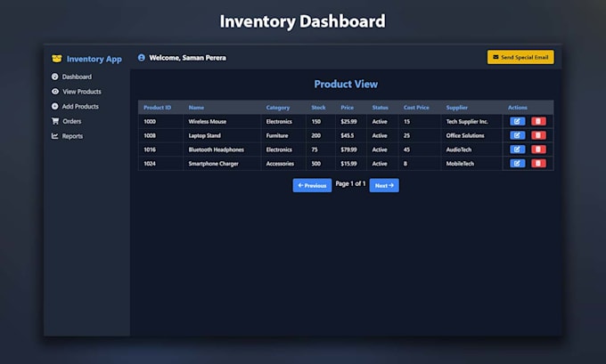Click the Inventory App box logo icon
606x364 pixels.
coord(56,59)
